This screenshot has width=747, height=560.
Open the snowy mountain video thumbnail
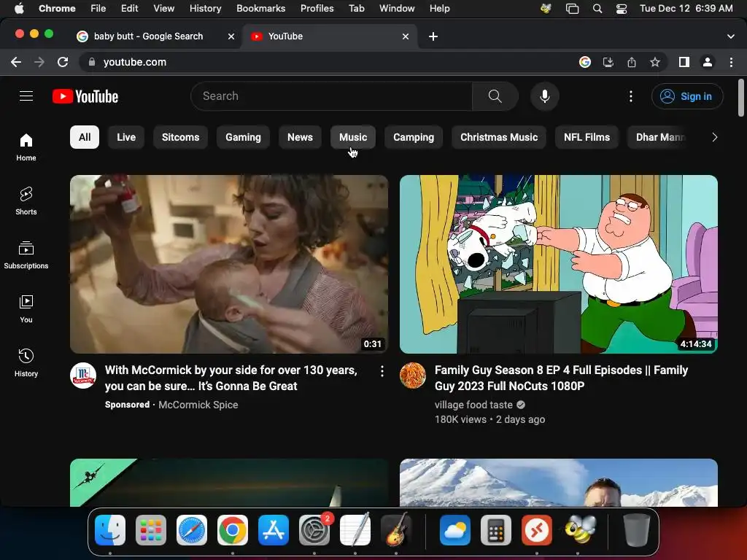[558, 483]
